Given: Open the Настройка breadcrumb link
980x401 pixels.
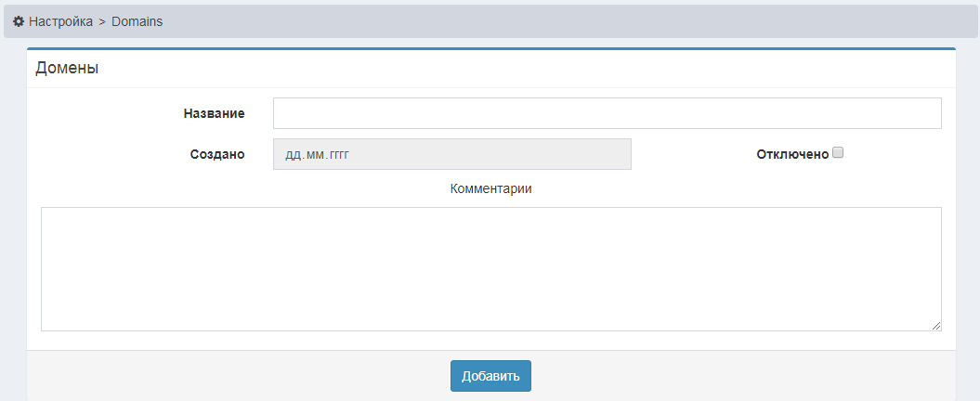Looking at the screenshot, I should 60,20.
